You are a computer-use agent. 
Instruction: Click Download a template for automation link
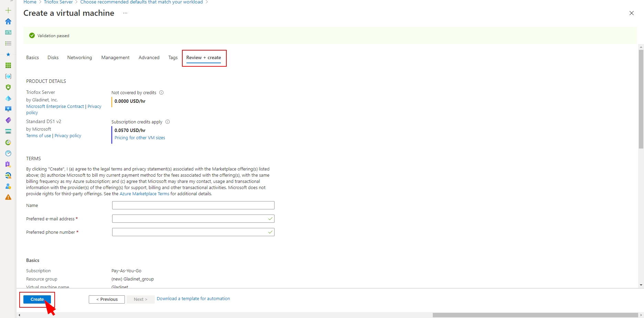point(193,299)
